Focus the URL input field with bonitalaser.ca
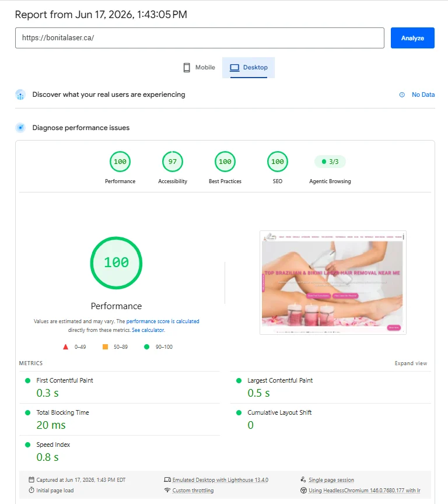 pyautogui.click(x=199, y=38)
